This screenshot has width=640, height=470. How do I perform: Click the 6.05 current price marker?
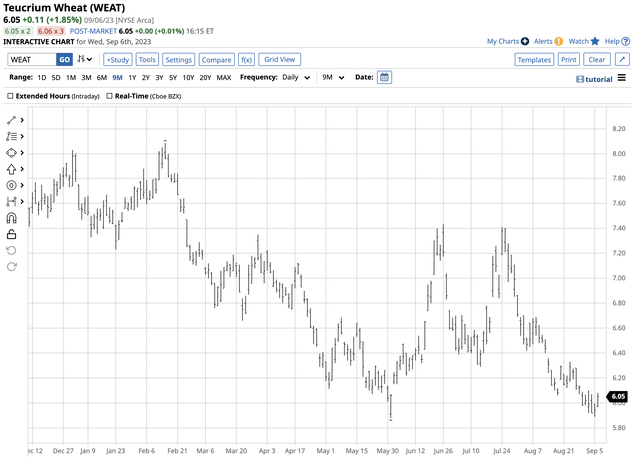[618, 396]
